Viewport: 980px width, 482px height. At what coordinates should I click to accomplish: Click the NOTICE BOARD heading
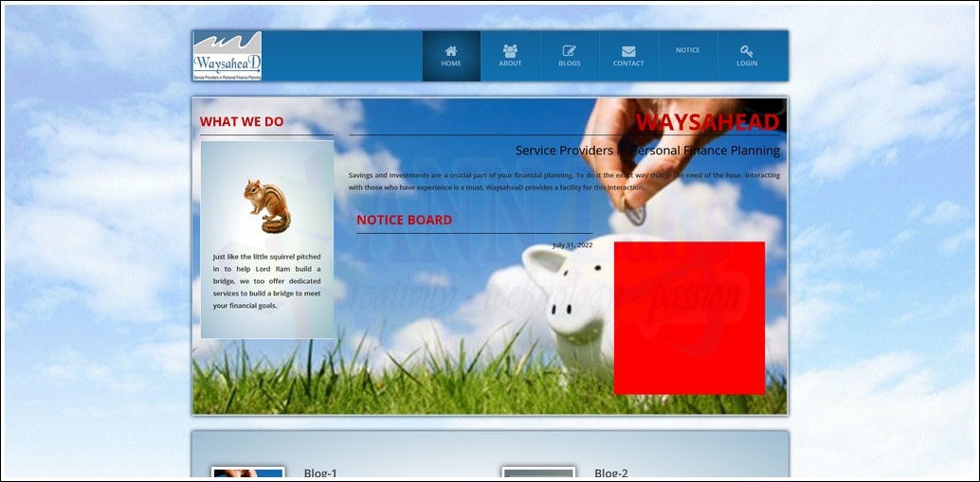coord(404,221)
